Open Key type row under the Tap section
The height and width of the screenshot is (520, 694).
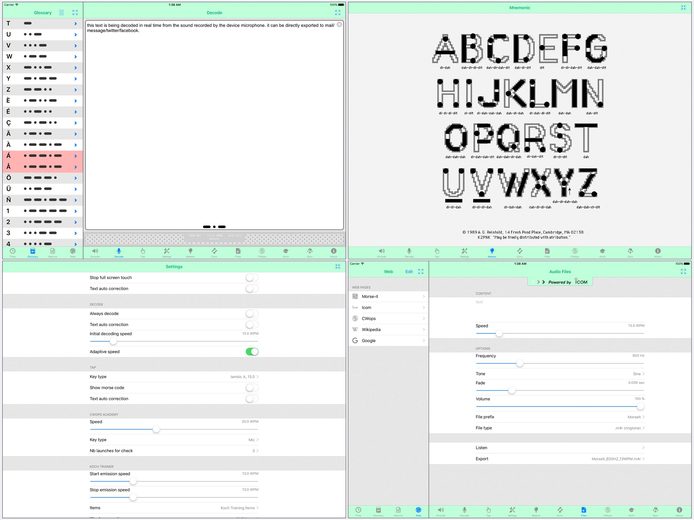pyautogui.click(x=174, y=377)
